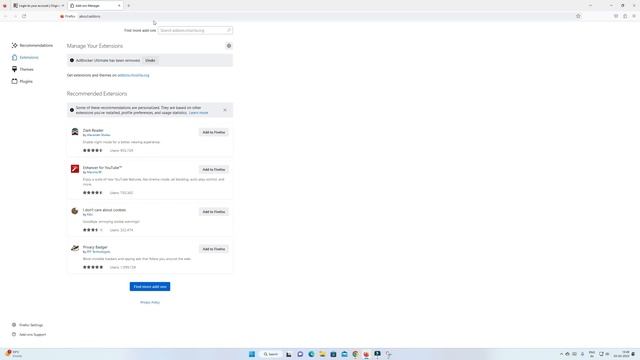Open the Privacy Badger title
The width and height of the screenshot is (640, 360).
95,247
